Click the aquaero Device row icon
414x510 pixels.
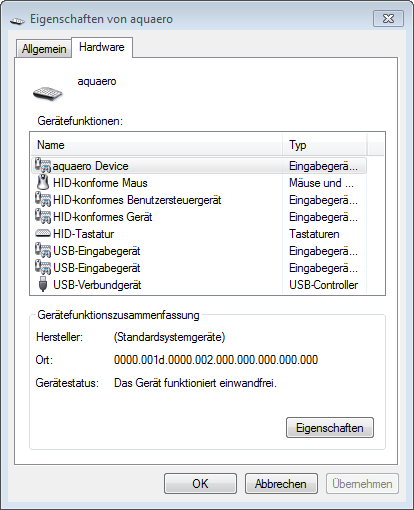[43, 165]
